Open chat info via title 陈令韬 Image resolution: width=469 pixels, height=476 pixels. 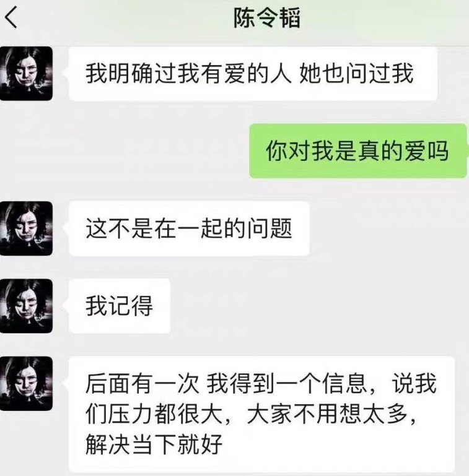267,18
